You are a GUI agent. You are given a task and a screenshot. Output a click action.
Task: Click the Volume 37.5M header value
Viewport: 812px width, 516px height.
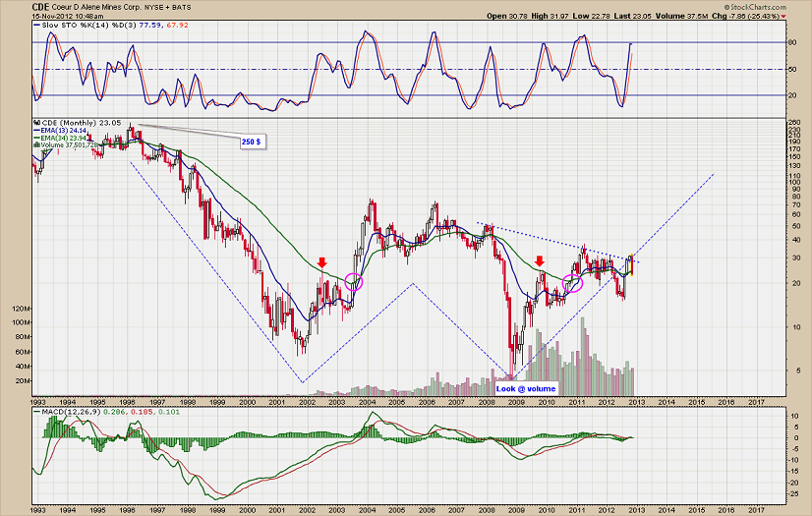(x=681, y=16)
